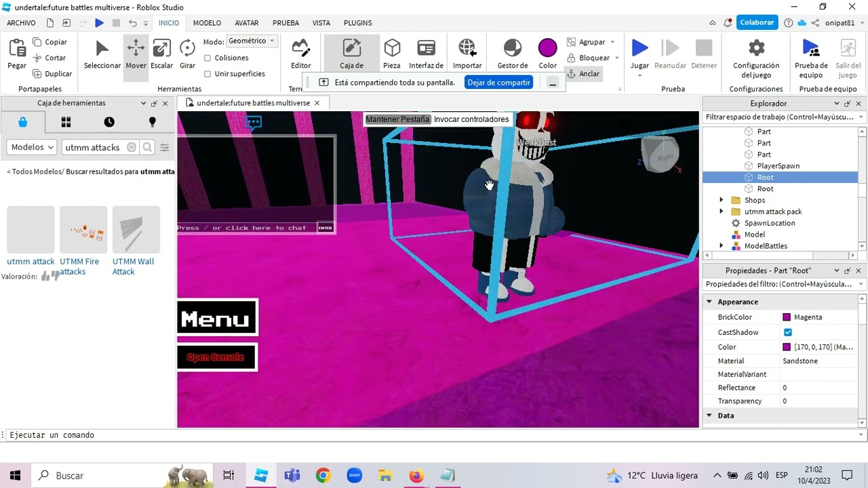Start playtest with Jugar button
The image size is (868, 488).
(639, 53)
